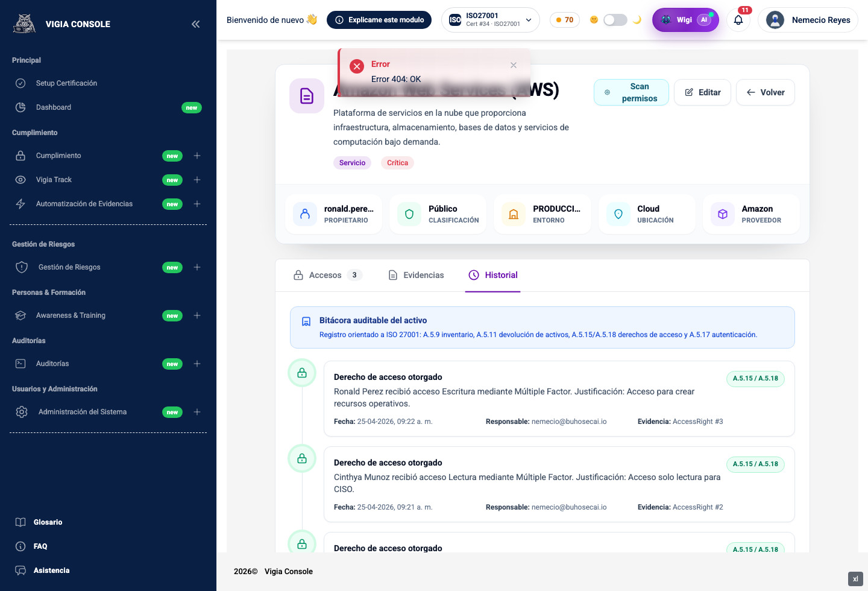Click the Gestión de Riesgos shield icon
Image resolution: width=868 pixels, height=591 pixels.
coord(22,267)
